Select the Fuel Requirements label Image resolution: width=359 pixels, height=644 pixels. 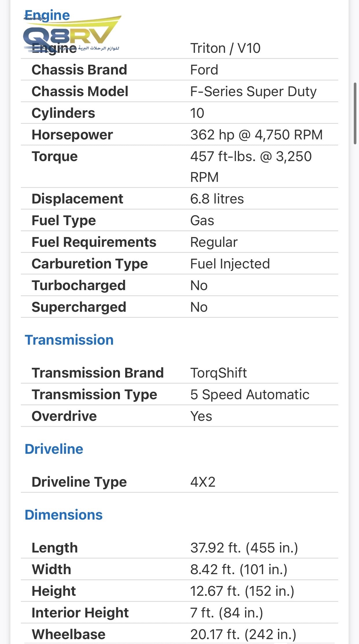pyautogui.click(x=94, y=242)
